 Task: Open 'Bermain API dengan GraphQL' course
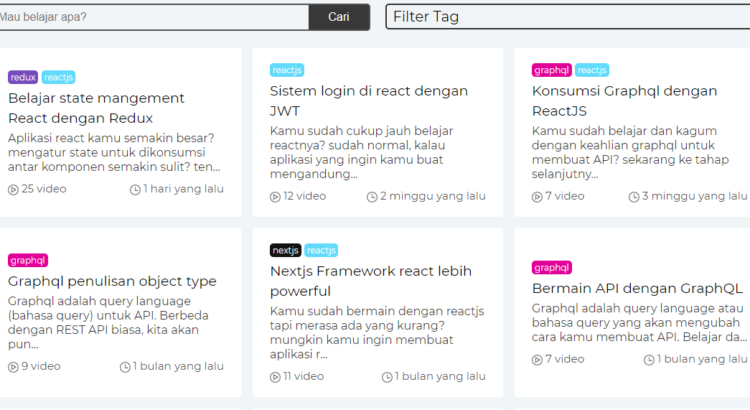(625, 289)
